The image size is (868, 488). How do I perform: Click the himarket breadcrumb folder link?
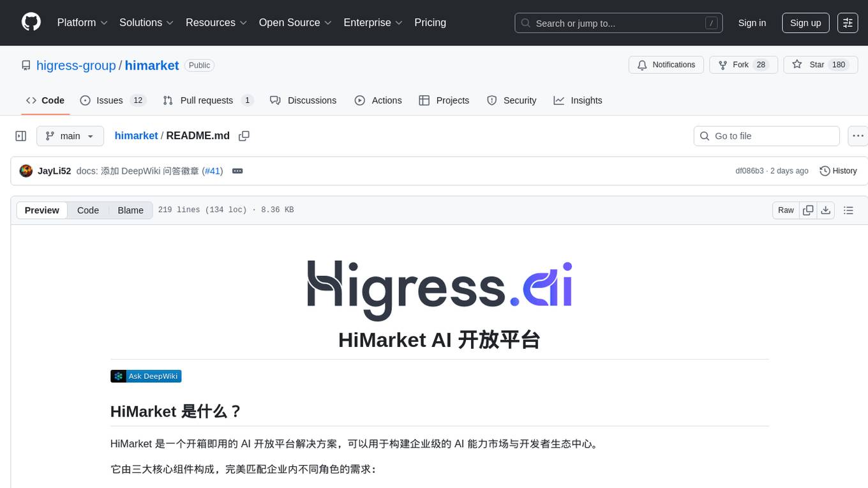point(136,136)
